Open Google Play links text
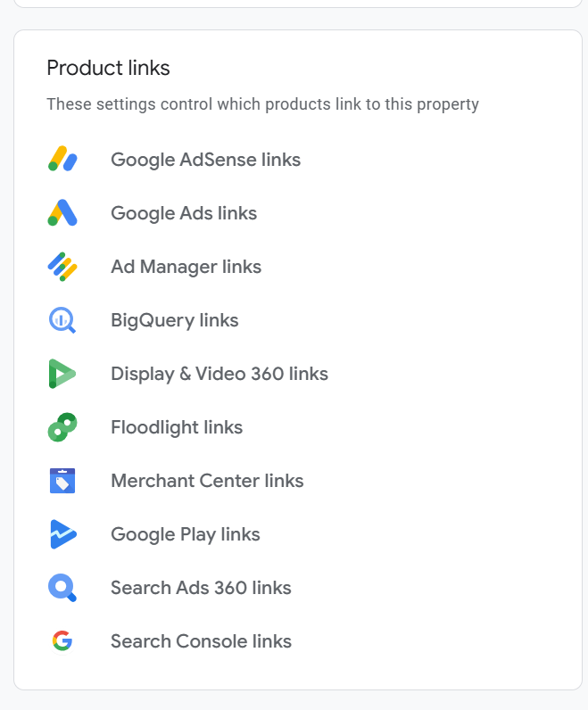588x710 pixels. tap(186, 534)
